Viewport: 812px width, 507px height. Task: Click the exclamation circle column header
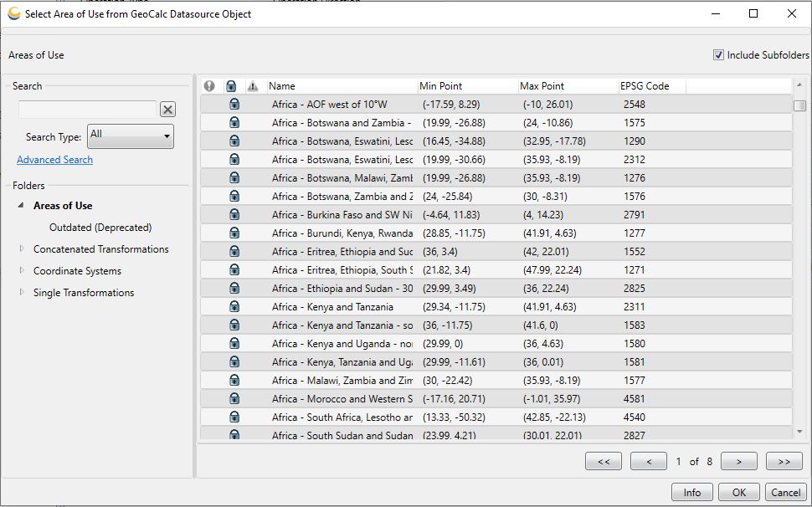(x=209, y=86)
